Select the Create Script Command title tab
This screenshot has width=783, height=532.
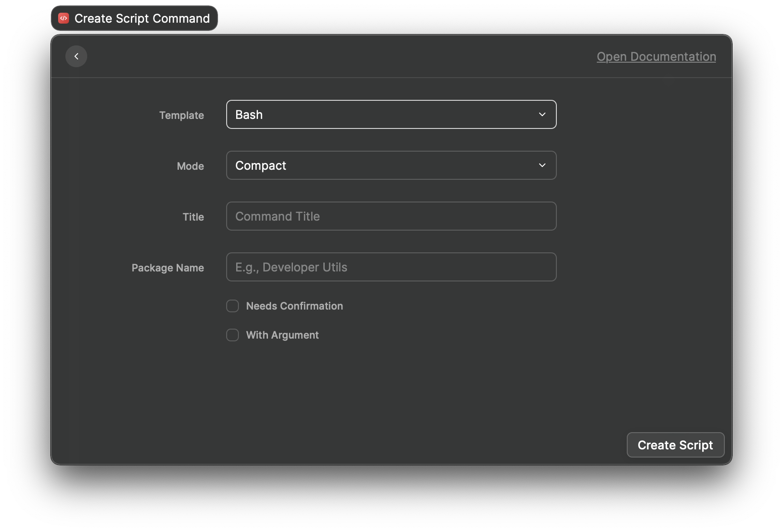pyautogui.click(x=142, y=18)
